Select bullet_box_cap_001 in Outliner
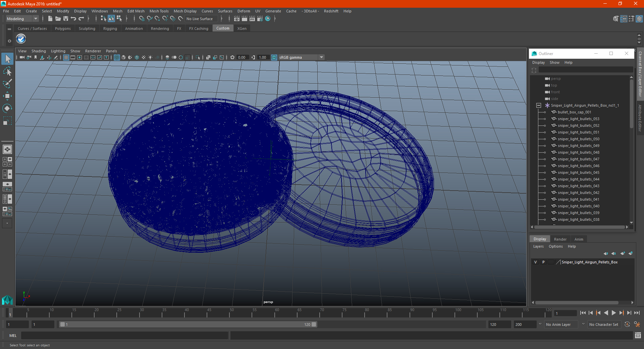The width and height of the screenshot is (644, 349). click(574, 112)
